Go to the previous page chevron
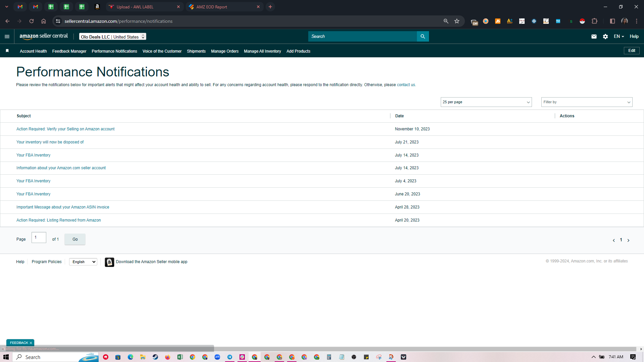 (x=614, y=240)
